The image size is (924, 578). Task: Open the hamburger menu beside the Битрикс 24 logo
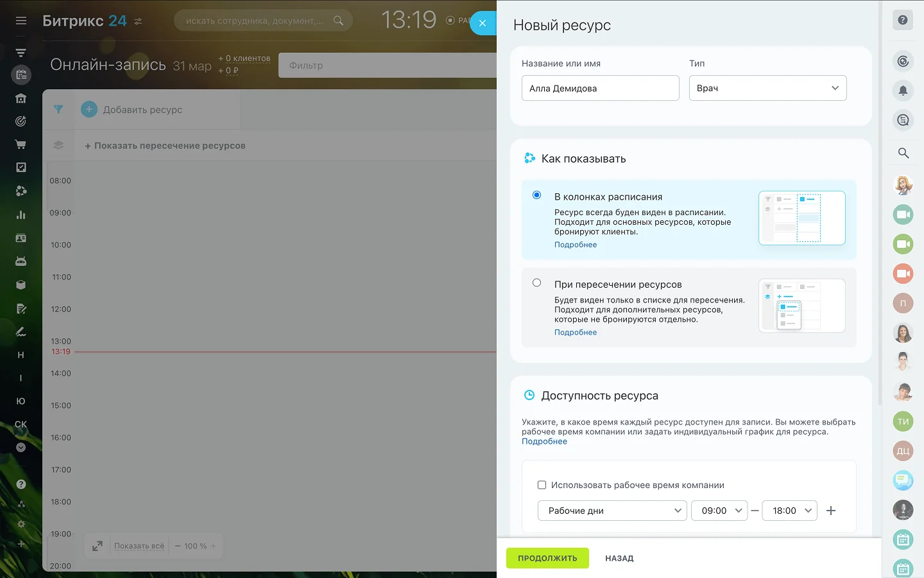21,21
